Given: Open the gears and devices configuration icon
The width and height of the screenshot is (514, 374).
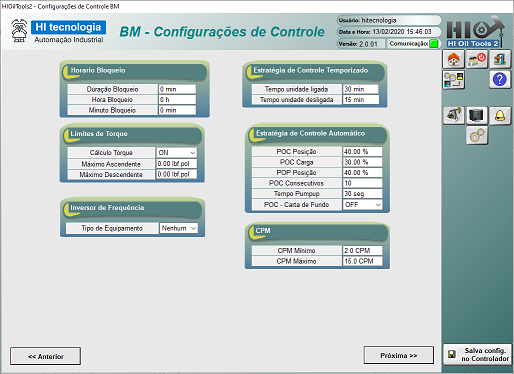Looking at the screenshot, I should point(454,80).
